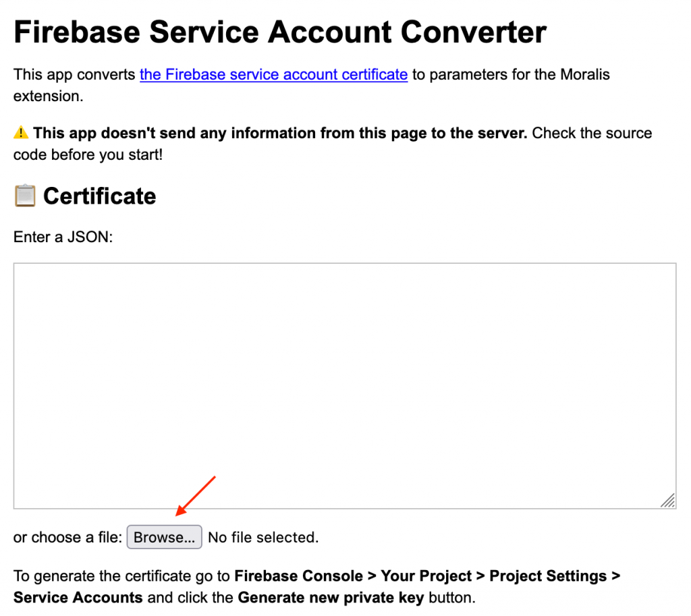Click the "or choose a file:" label

pyautogui.click(x=67, y=538)
